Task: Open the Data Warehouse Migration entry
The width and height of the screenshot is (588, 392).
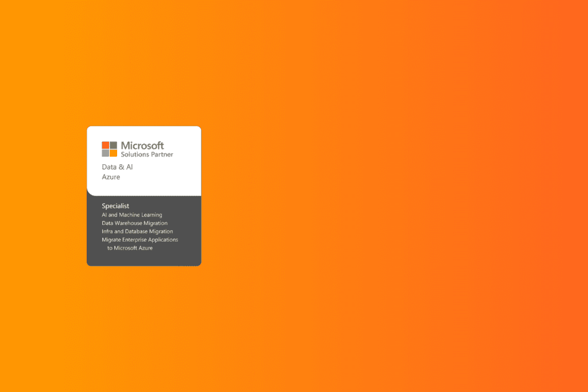Action: coord(134,223)
